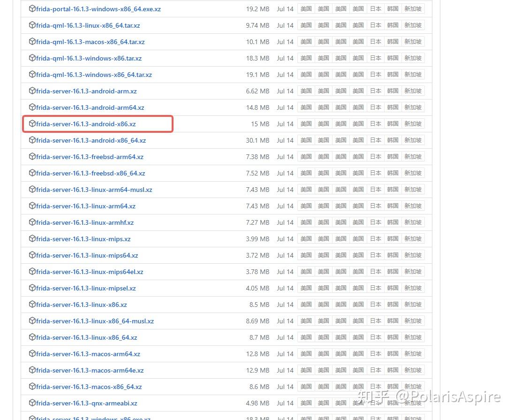Open the frida-server-16.1.3-android-arm64.xz file link
514x420 pixels.
[90, 107]
